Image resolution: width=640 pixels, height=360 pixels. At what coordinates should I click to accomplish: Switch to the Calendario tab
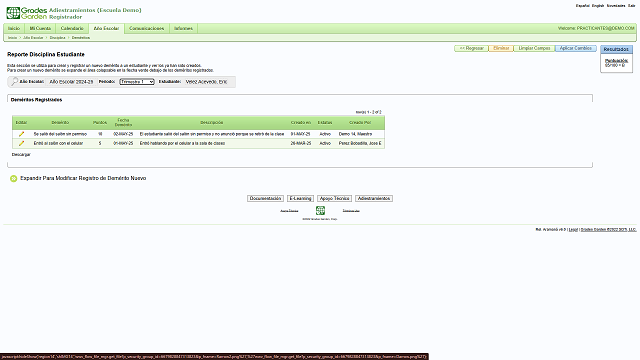[x=72, y=29]
